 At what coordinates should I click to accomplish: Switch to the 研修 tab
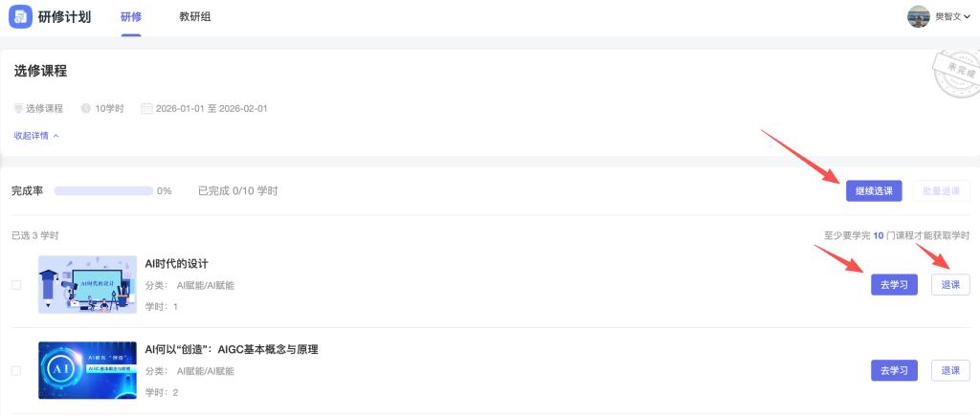[131, 17]
